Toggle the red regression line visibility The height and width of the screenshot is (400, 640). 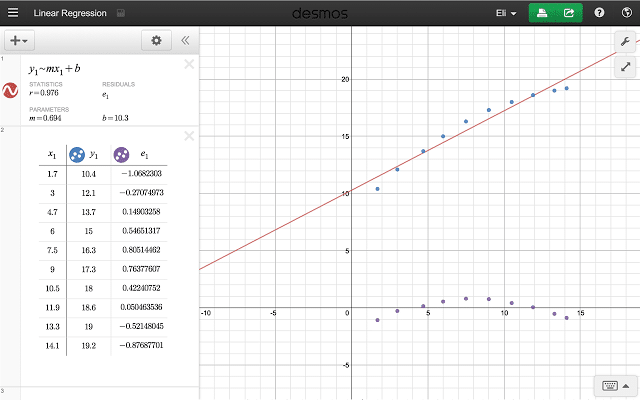[10, 90]
